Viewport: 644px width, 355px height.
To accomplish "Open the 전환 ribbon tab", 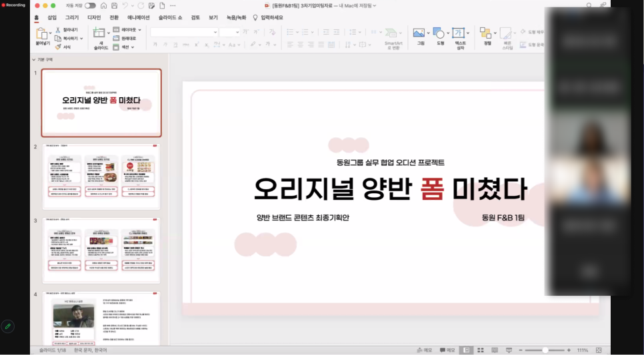I will coord(114,17).
